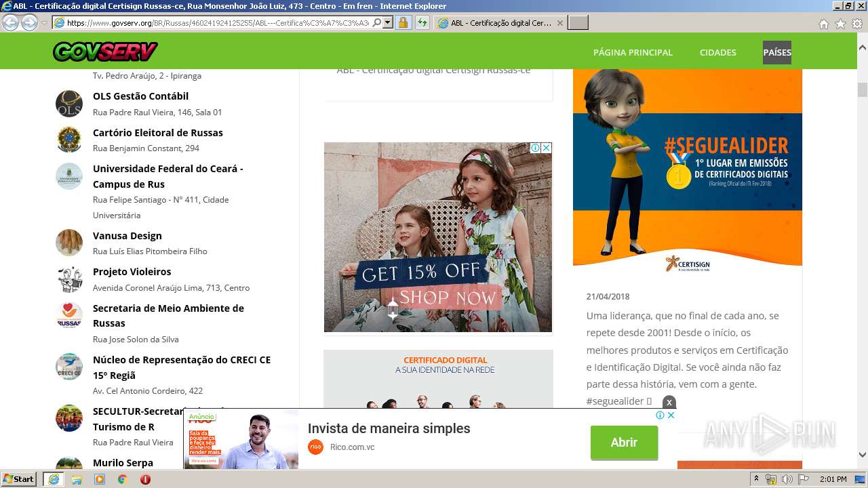
Task: Click the OLS Gestão Contábil logo
Action: (x=69, y=104)
